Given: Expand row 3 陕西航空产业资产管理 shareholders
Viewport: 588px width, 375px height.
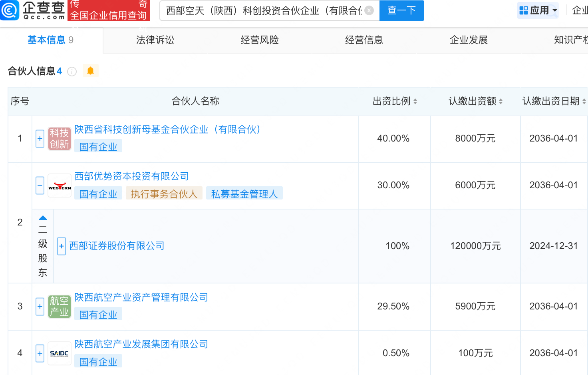Looking at the screenshot, I should [40, 307].
